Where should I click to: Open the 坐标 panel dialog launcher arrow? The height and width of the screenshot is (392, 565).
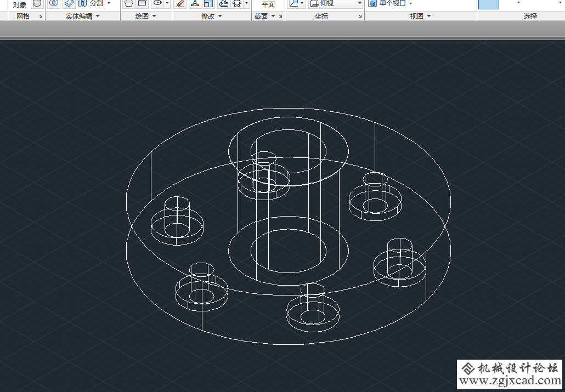click(360, 16)
